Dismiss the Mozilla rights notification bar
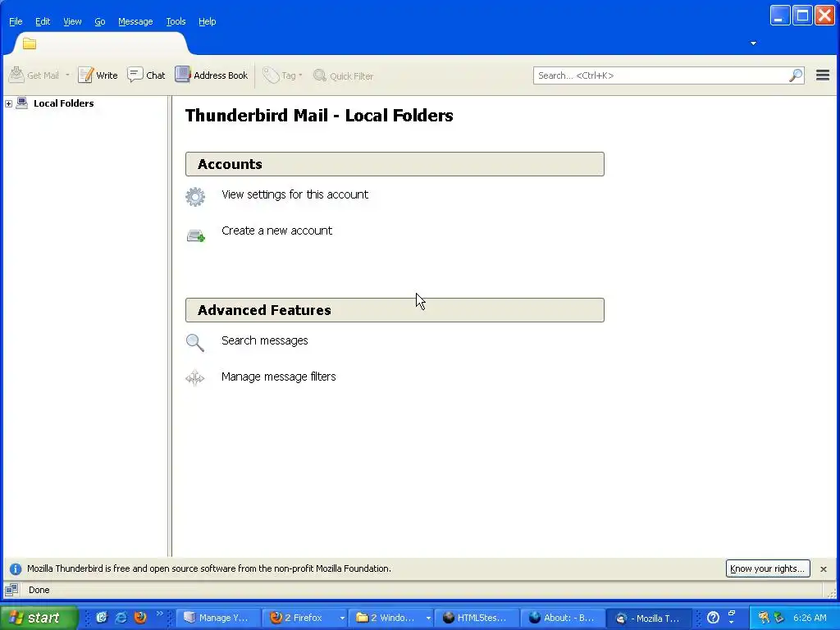Viewport: 840px width, 630px height. point(824,569)
